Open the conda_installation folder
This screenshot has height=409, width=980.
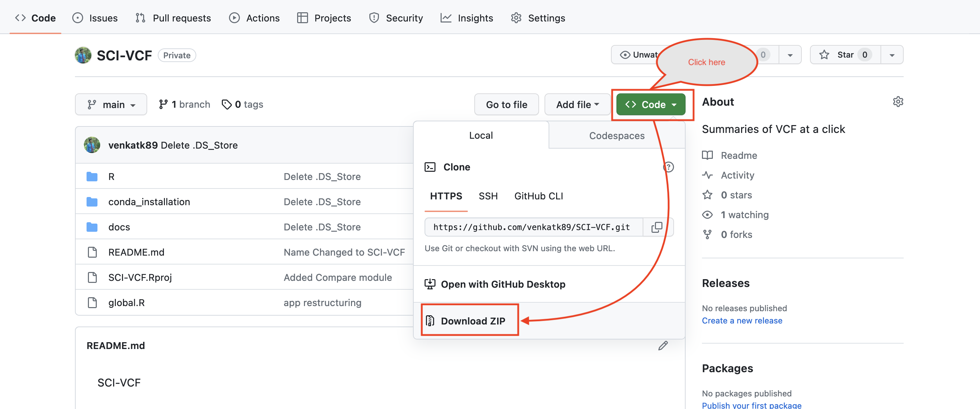[x=149, y=202]
